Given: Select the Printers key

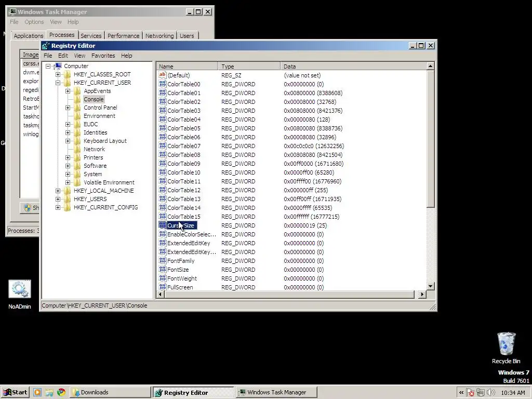Looking at the screenshot, I should 94,157.
